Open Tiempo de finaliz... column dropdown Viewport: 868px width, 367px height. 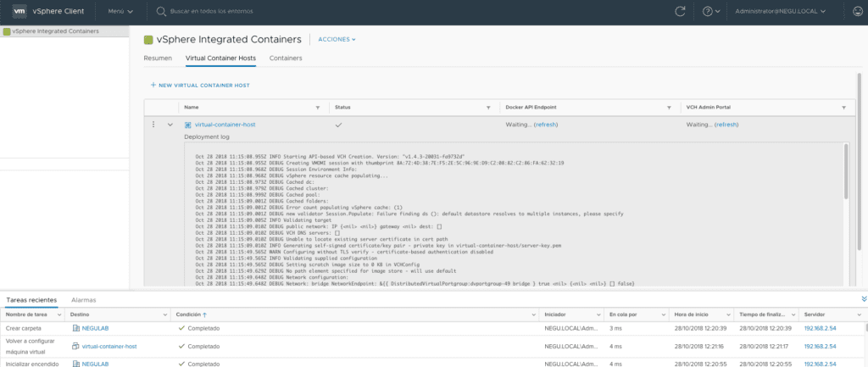(792, 314)
